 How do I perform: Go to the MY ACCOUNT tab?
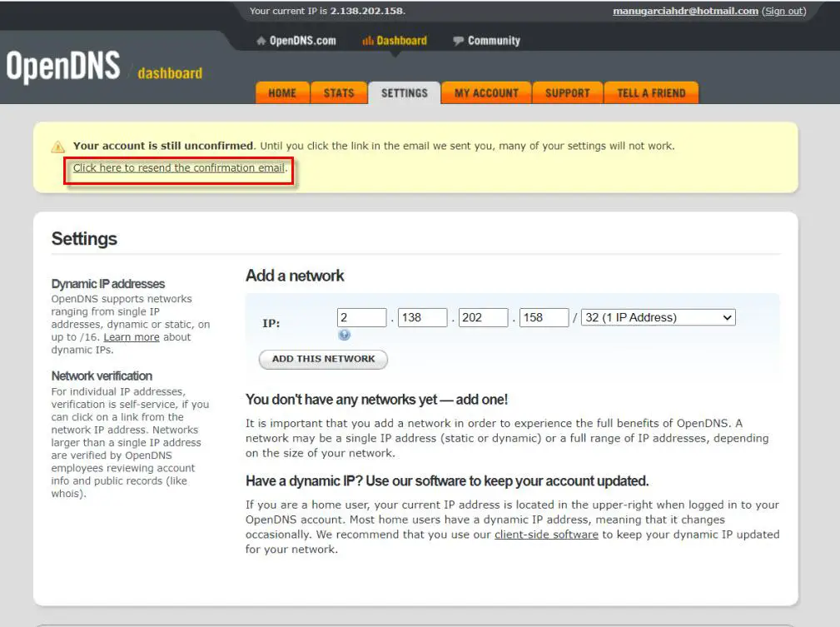[x=486, y=92]
